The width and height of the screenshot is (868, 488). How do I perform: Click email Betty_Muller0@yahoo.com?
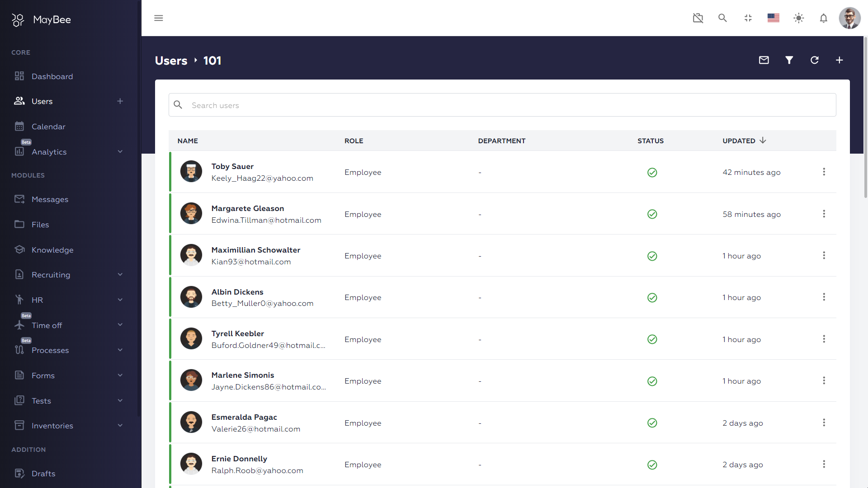(x=262, y=304)
